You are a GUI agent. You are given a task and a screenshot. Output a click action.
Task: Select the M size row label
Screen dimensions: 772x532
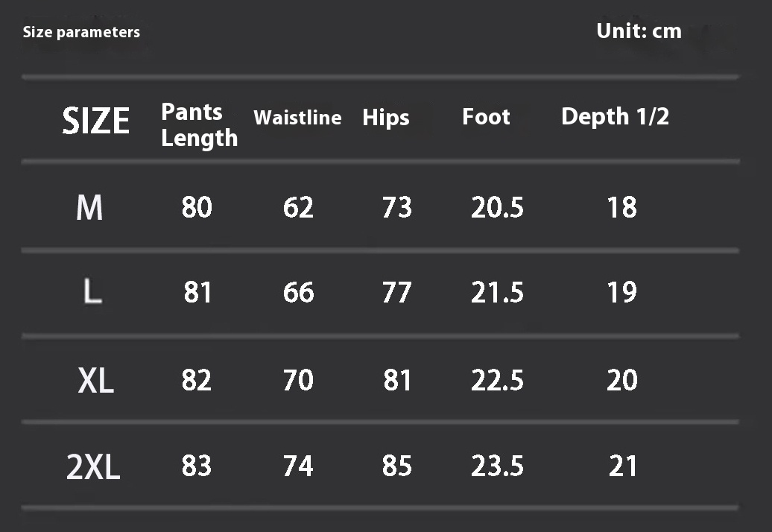[x=89, y=207]
